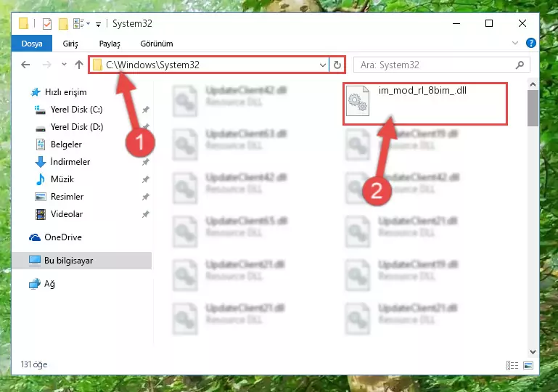
Task: Click the Bu bilgisayar monitor icon
Action: (x=35, y=261)
